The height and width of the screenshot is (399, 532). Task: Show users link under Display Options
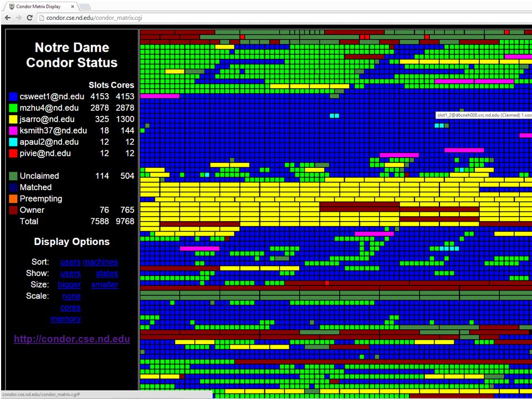70,273
